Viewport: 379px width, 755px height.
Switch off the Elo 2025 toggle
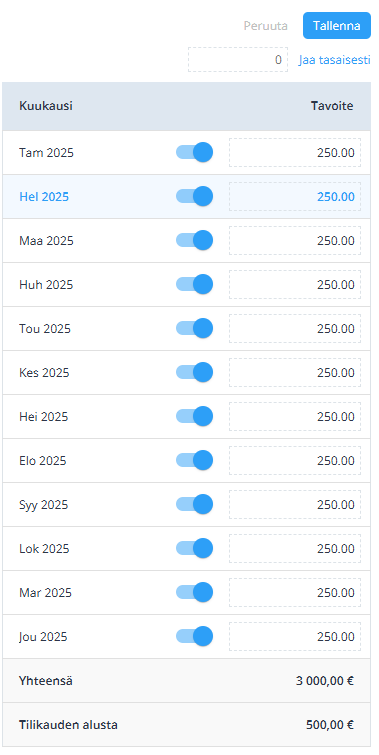(x=194, y=460)
